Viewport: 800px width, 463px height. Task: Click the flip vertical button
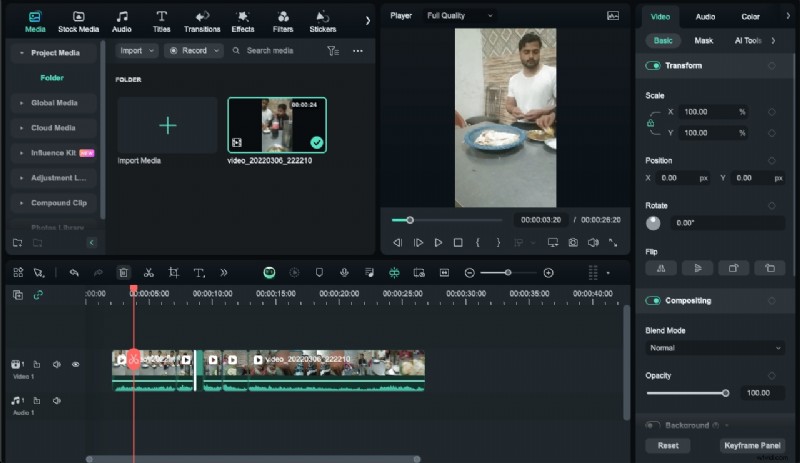[697, 268]
